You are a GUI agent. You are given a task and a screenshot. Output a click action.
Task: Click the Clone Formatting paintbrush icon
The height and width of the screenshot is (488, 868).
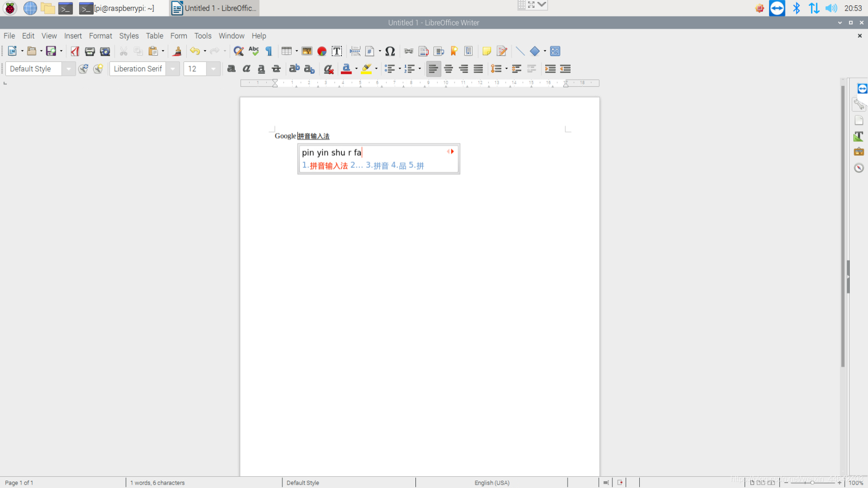(177, 51)
